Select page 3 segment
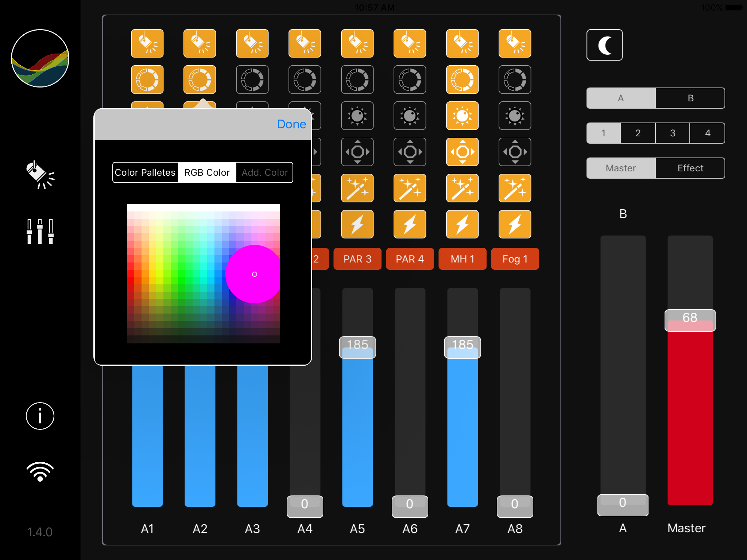 pyautogui.click(x=672, y=133)
